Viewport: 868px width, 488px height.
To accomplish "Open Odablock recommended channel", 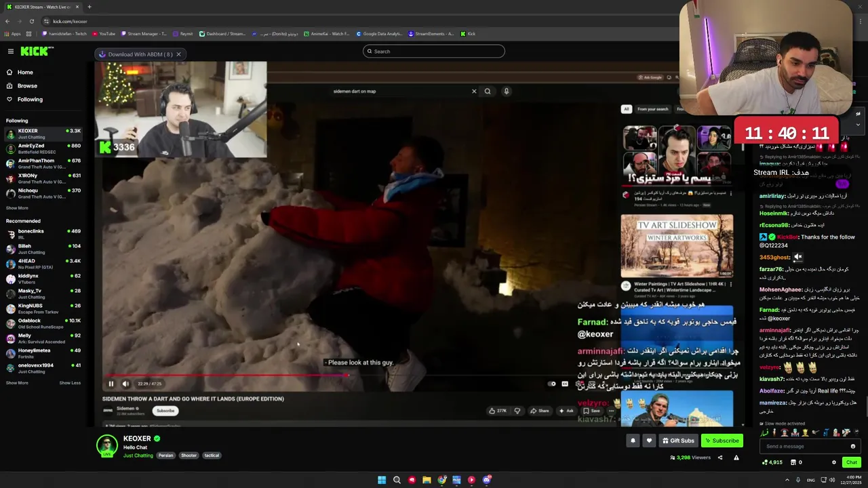I will [x=43, y=323].
